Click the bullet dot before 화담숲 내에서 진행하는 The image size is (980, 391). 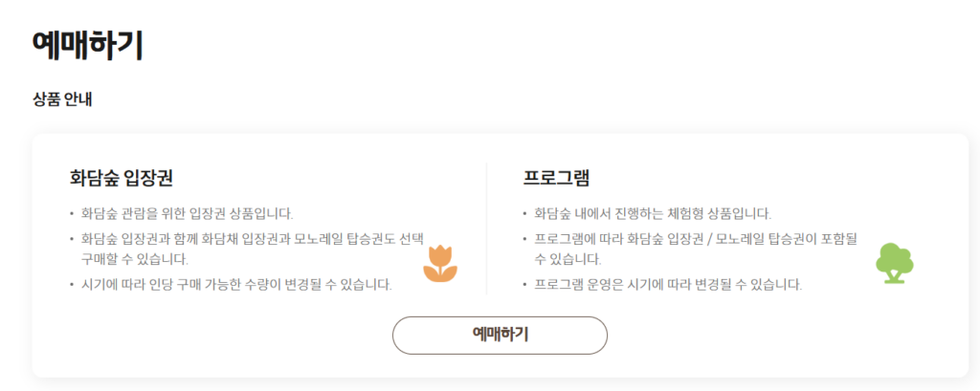[524, 214]
